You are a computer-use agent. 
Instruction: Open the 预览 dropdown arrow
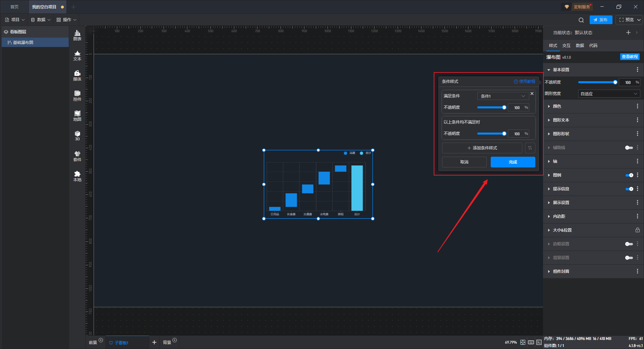639,20
